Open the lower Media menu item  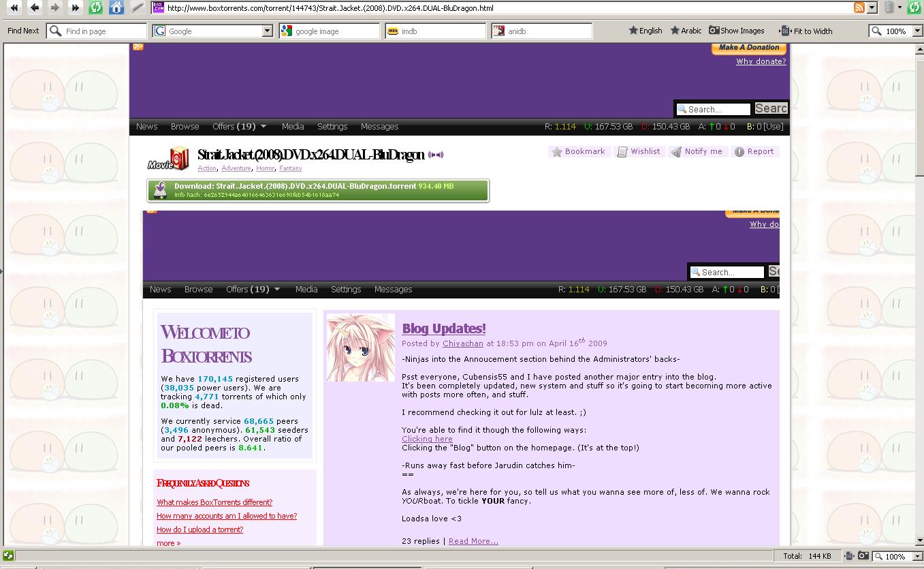[306, 290]
